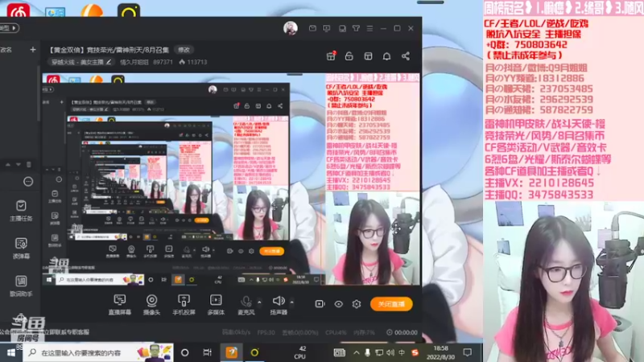The height and width of the screenshot is (362, 644).
Task: Click the move-up arrow in scene list
Action: (8, 165)
